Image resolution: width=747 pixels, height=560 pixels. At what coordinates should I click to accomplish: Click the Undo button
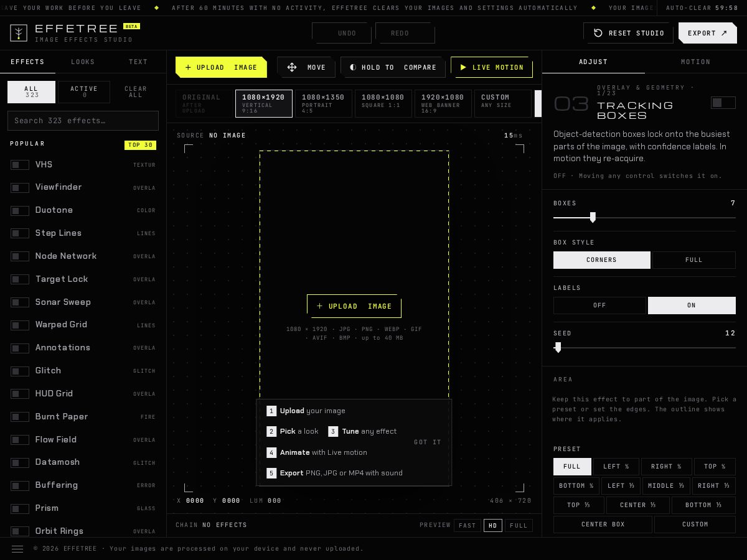click(x=342, y=33)
